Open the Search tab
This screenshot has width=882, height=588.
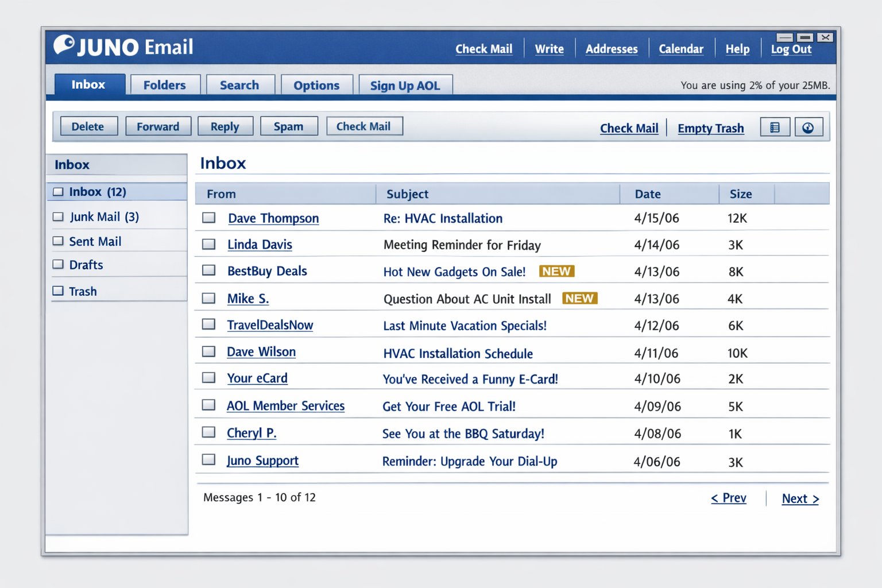click(240, 85)
